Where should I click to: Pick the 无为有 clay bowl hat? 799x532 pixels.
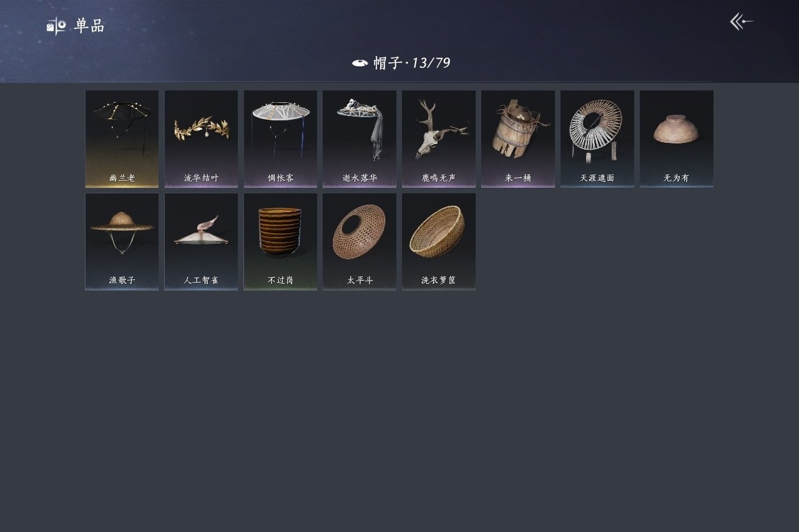[677, 139]
